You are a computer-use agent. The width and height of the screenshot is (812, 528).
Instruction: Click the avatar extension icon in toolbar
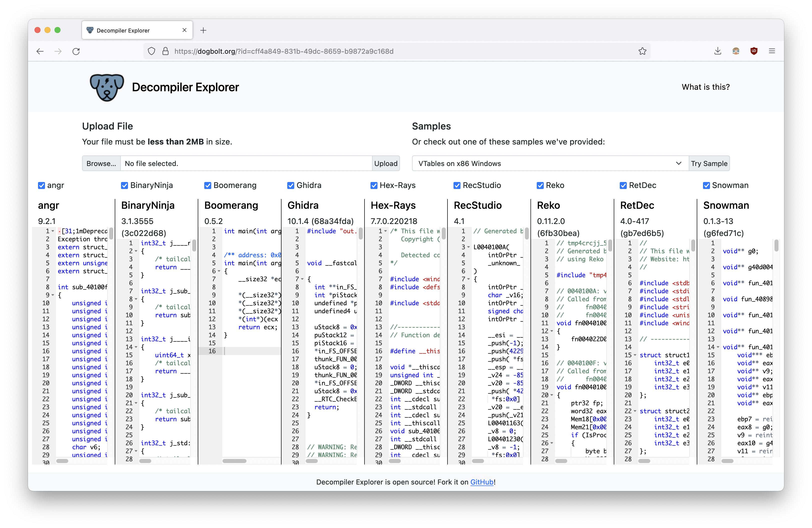(736, 51)
